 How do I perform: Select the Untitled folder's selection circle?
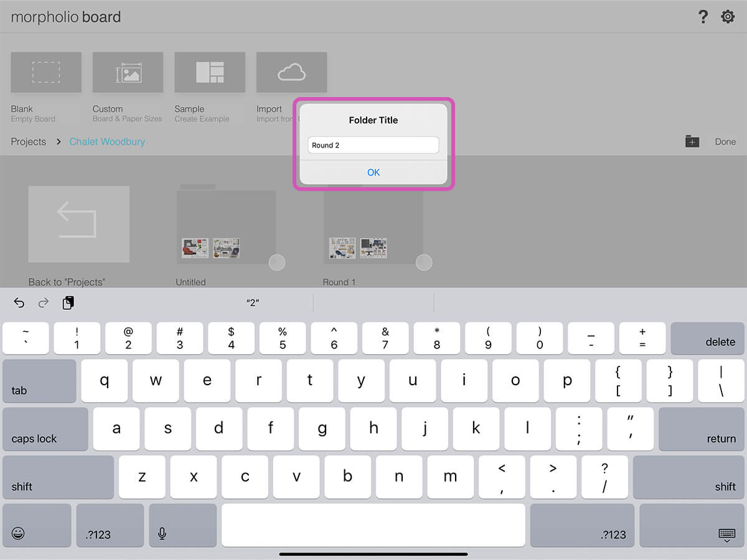coord(277,262)
